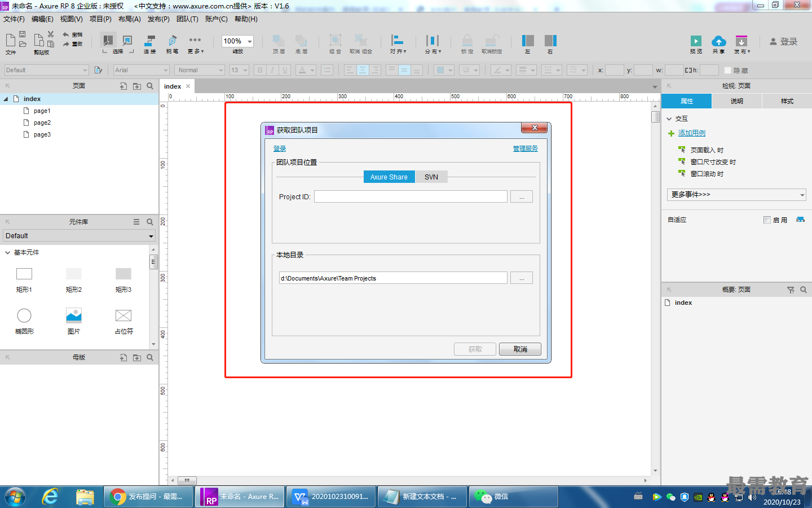Open the Publish (发布) toolbar icon
The width and height of the screenshot is (812, 508).
tap(742, 41)
